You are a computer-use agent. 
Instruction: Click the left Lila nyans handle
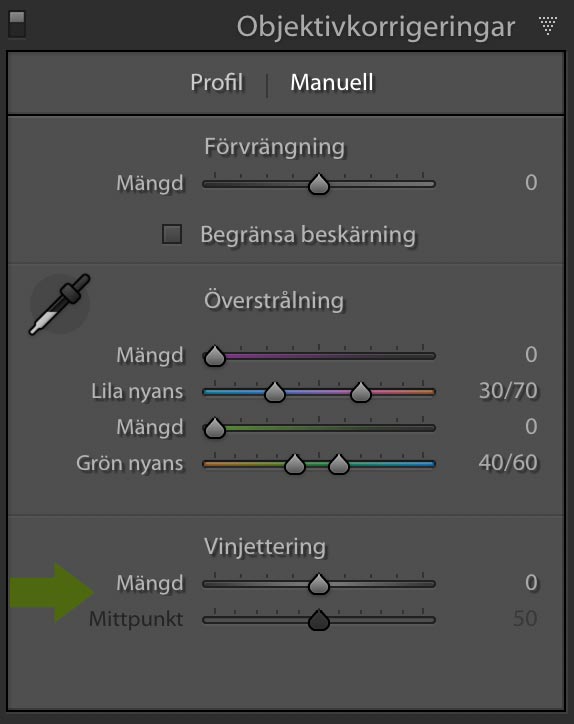pos(275,392)
